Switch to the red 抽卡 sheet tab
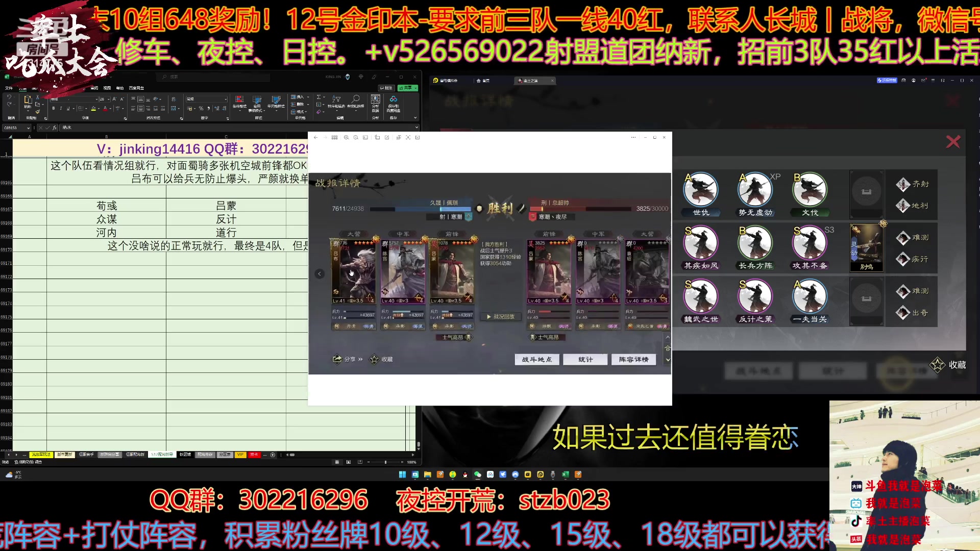This screenshot has width=980, height=551. [x=254, y=454]
